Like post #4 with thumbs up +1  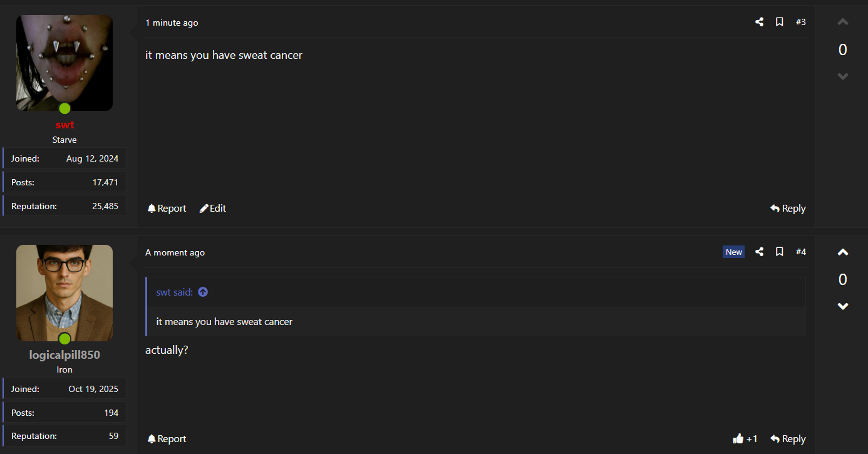745,439
